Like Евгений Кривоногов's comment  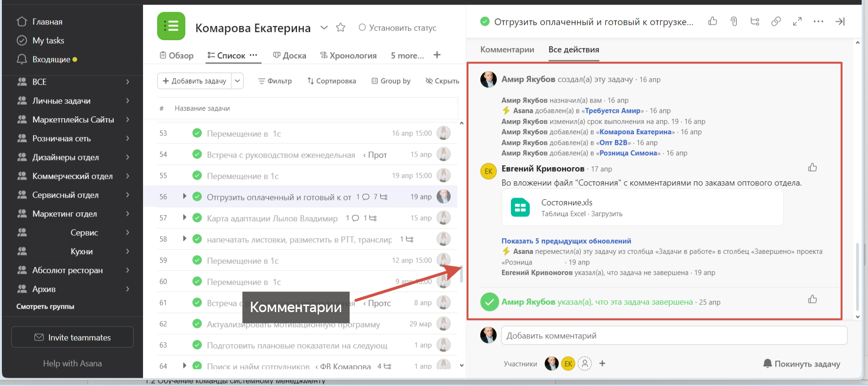click(x=812, y=168)
